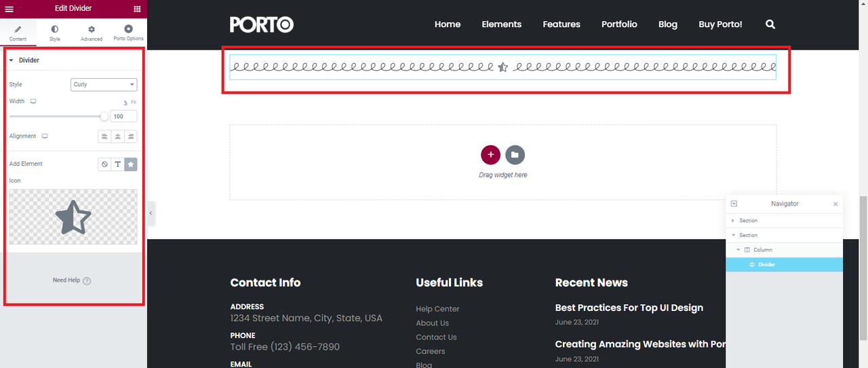Image resolution: width=868 pixels, height=368 pixels.
Task: Expand the first Section in Navigator
Action: point(733,221)
